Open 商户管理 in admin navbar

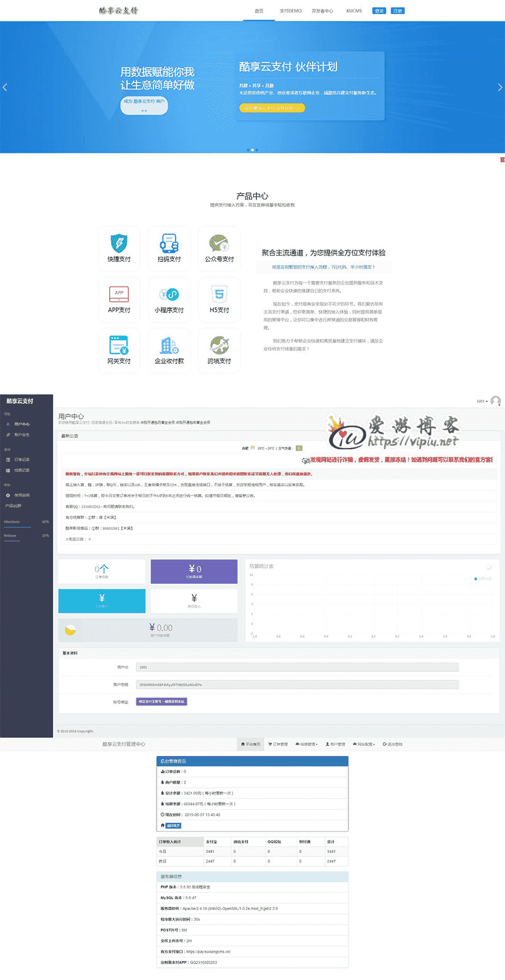[x=335, y=744]
